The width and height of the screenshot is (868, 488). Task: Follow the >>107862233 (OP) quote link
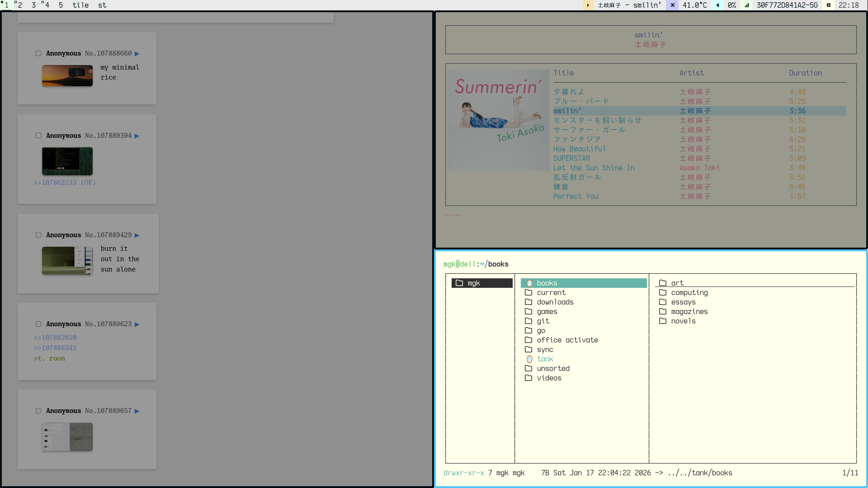(65, 183)
